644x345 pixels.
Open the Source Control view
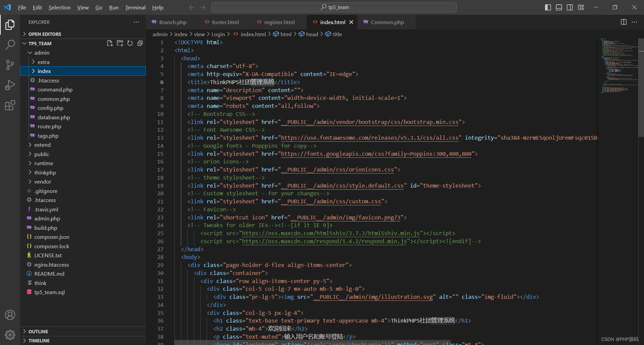click(x=10, y=65)
